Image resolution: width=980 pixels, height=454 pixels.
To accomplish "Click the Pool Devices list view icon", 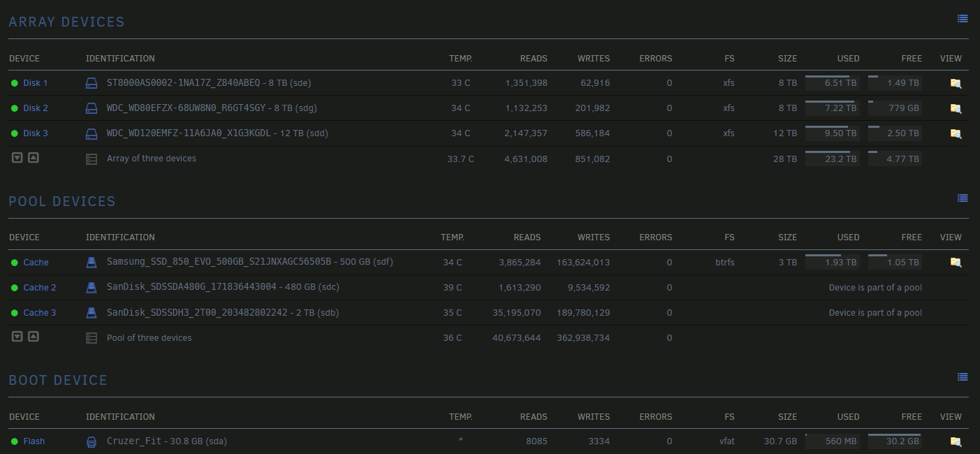I will pyautogui.click(x=963, y=198).
